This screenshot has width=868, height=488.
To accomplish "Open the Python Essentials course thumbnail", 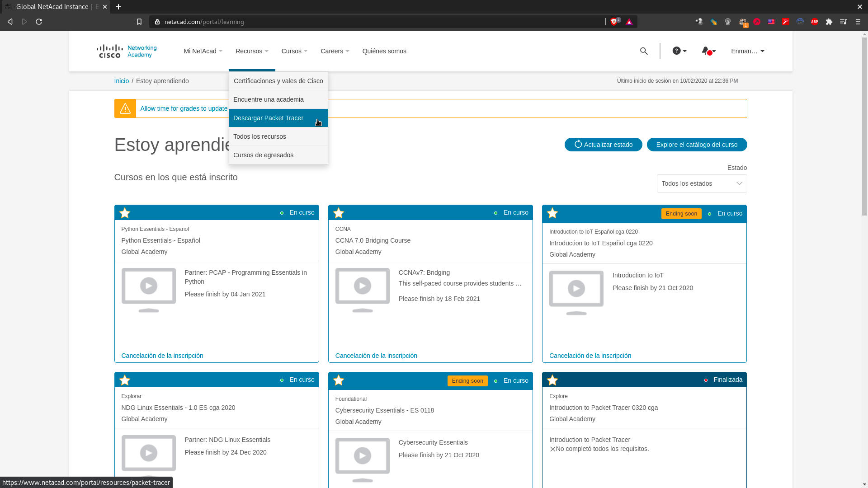I will pos(149,290).
